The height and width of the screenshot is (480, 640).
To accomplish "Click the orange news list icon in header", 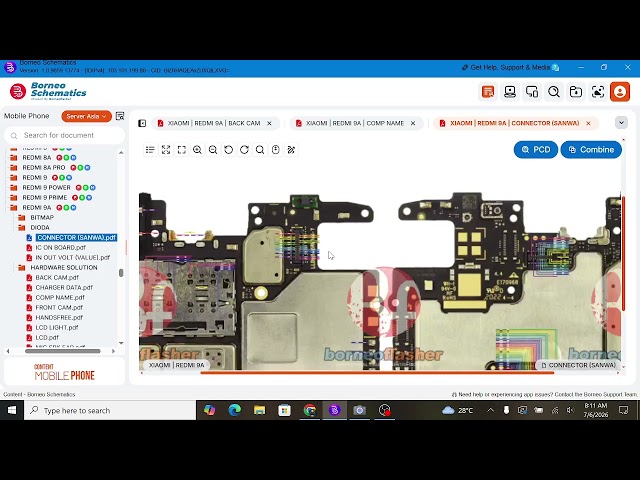I will click(488, 91).
